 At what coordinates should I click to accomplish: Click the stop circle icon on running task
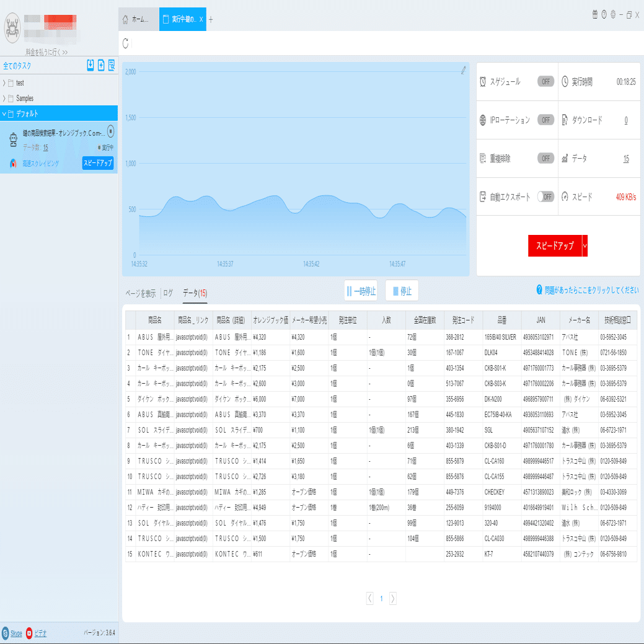pyautogui.click(x=110, y=131)
